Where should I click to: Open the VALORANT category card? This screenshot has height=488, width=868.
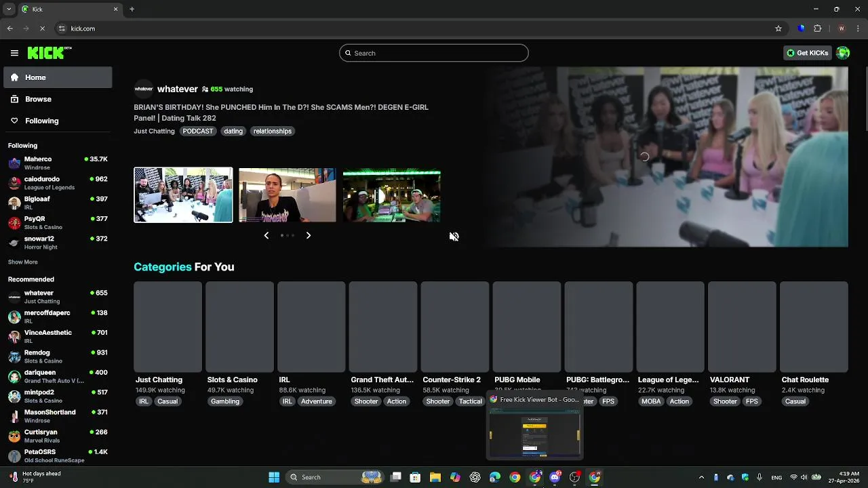[742, 327]
